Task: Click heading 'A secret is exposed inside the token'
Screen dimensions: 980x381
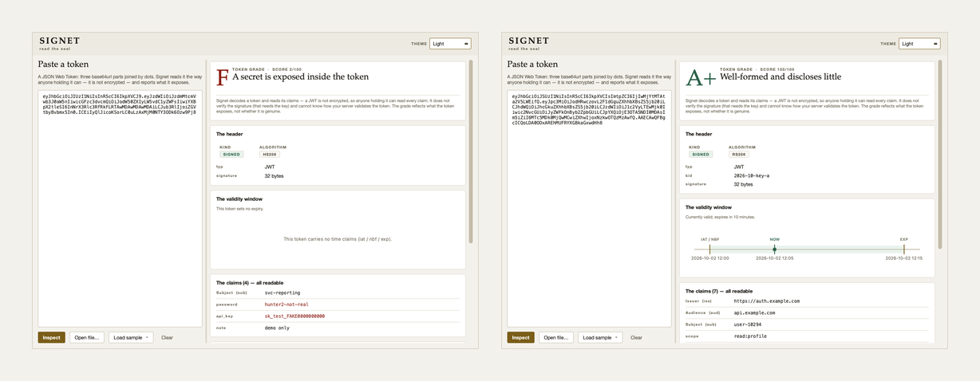Action: pyautogui.click(x=300, y=77)
